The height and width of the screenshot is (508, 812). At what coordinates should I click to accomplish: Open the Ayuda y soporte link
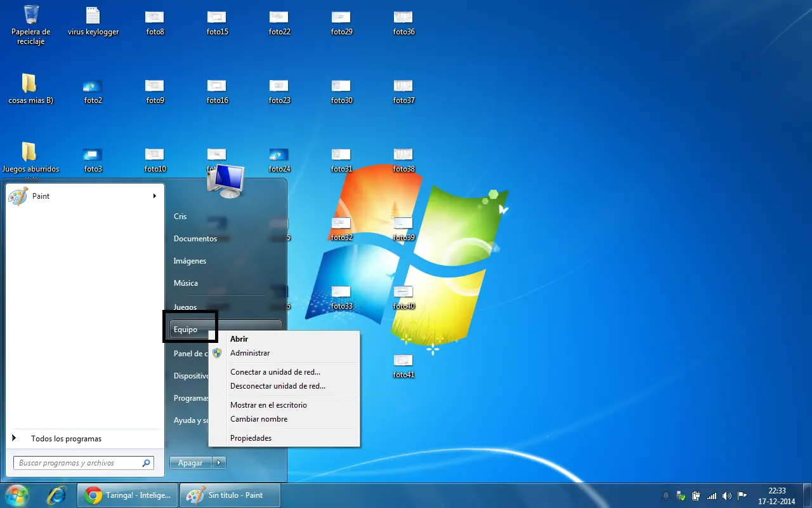pyautogui.click(x=190, y=420)
